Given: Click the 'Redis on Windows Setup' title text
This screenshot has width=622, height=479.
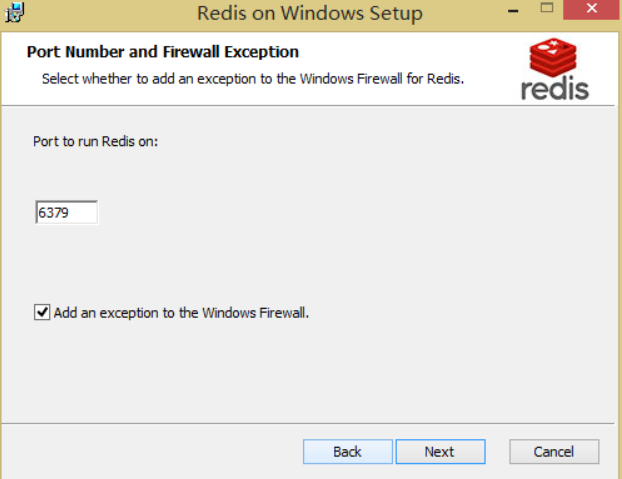Looking at the screenshot, I should [310, 13].
